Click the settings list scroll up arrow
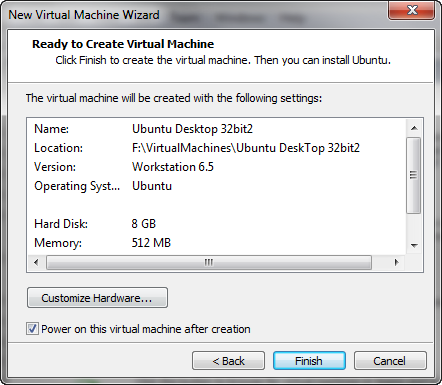The image size is (442, 385). click(414, 128)
